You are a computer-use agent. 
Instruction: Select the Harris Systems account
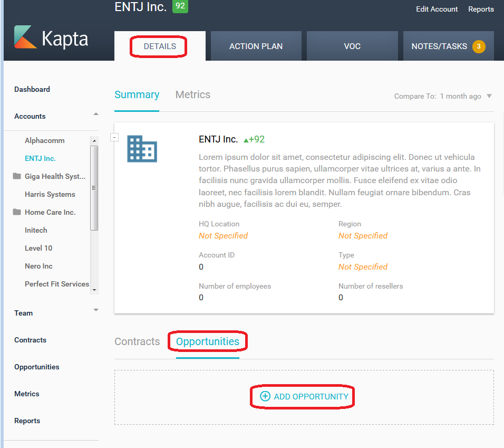50,195
